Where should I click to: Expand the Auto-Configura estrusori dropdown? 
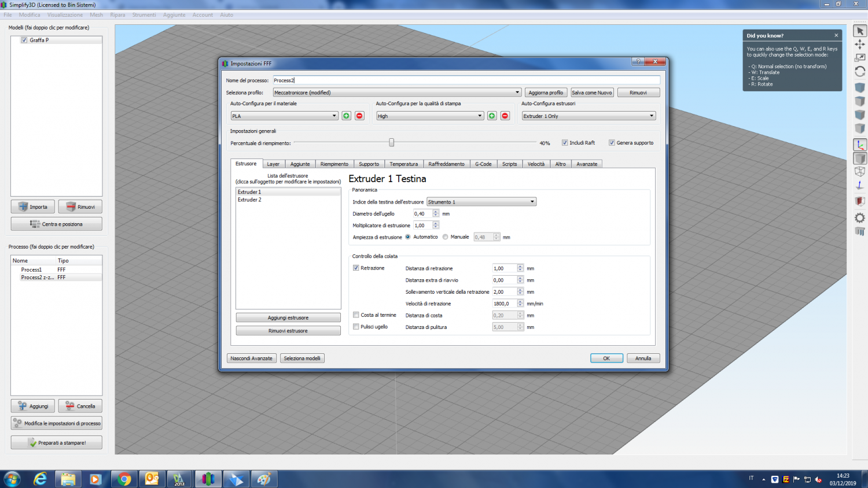coord(589,116)
